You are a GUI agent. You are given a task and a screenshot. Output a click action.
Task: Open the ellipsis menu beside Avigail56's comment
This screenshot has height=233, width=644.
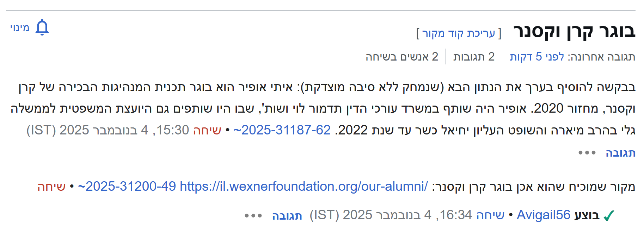click(253, 215)
